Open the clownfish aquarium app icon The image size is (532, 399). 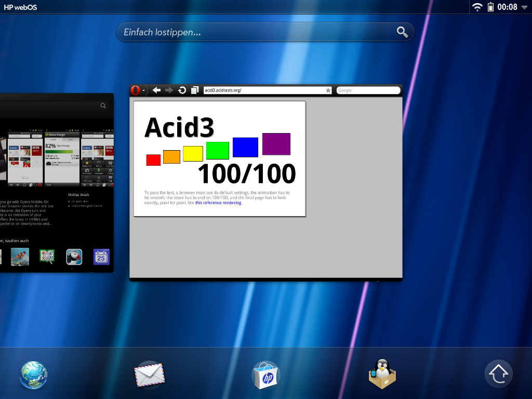pos(20,257)
